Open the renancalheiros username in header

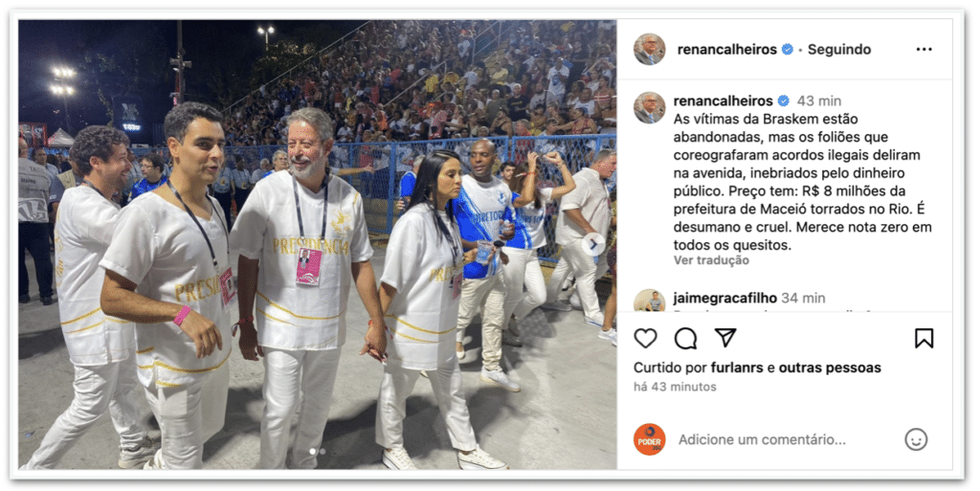(x=727, y=50)
